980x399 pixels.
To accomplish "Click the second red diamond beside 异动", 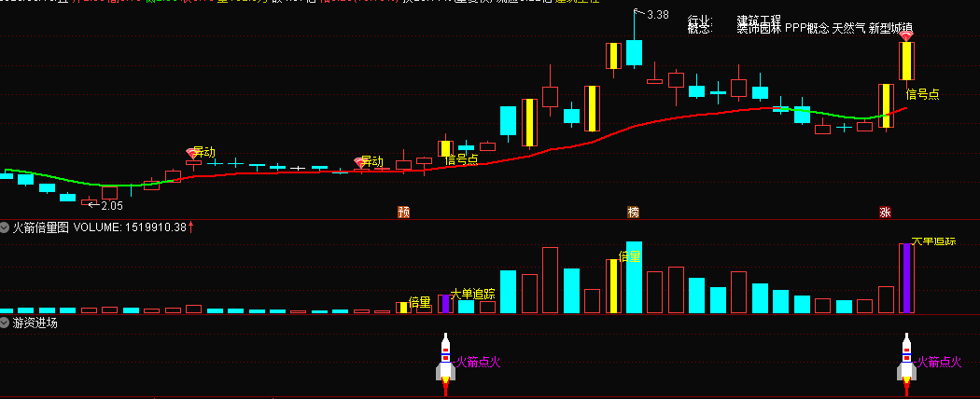I will [360, 162].
